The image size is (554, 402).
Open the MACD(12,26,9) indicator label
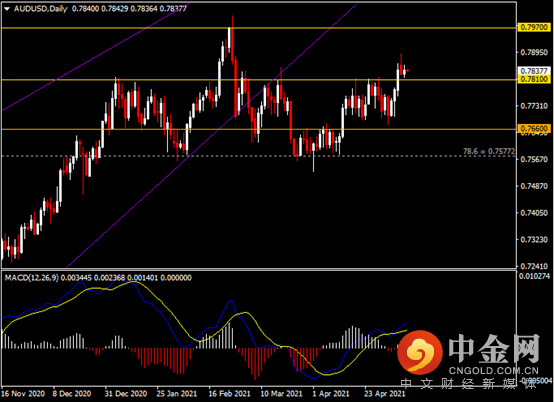32,278
